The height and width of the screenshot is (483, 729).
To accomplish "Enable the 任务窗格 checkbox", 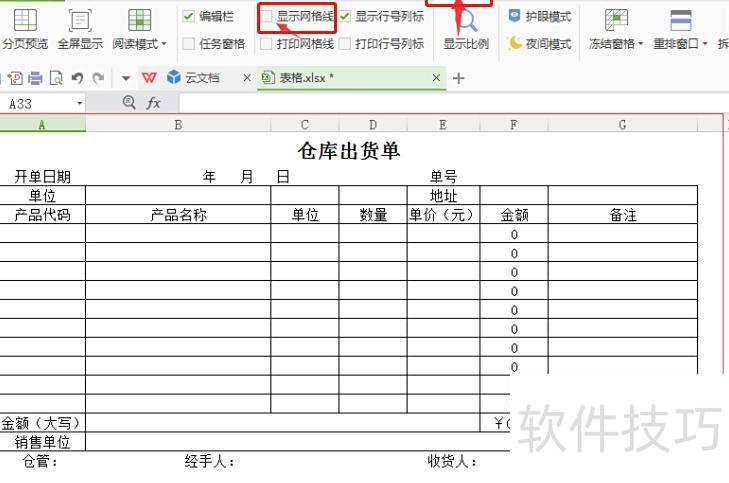I will (x=188, y=44).
